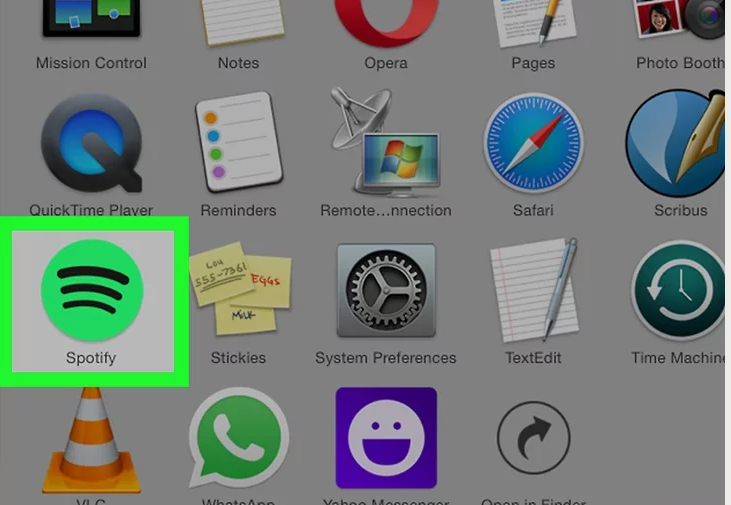The height and width of the screenshot is (505, 731).
Task: Open the Pages app
Action: click(x=533, y=22)
